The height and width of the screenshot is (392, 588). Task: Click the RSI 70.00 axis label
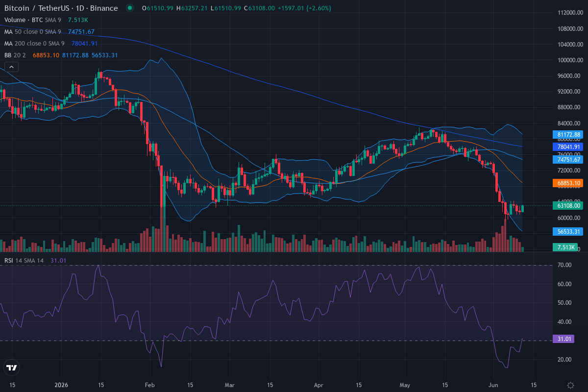click(x=564, y=265)
